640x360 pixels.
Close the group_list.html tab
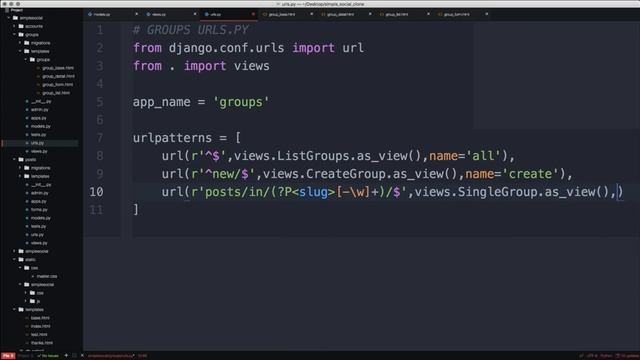point(428,14)
